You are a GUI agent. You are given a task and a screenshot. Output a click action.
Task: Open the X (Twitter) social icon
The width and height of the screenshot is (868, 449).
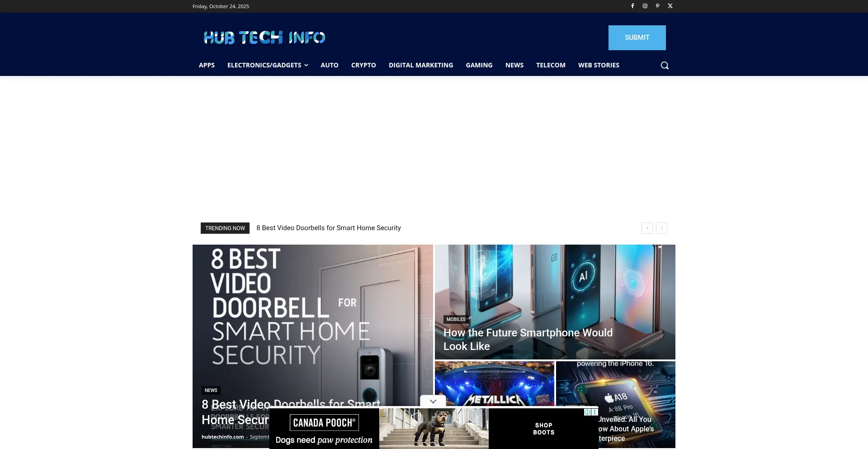(x=670, y=6)
